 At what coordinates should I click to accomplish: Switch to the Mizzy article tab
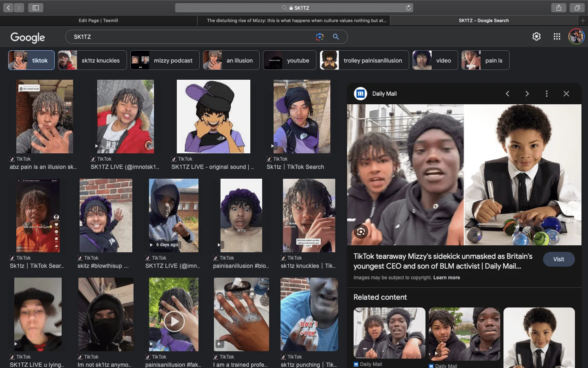click(x=296, y=20)
